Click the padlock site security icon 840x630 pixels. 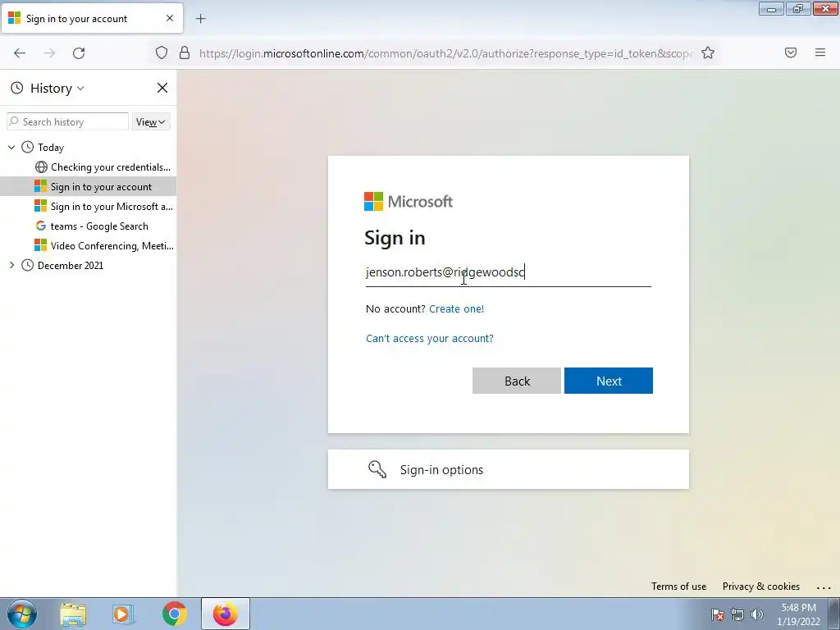coord(185,52)
